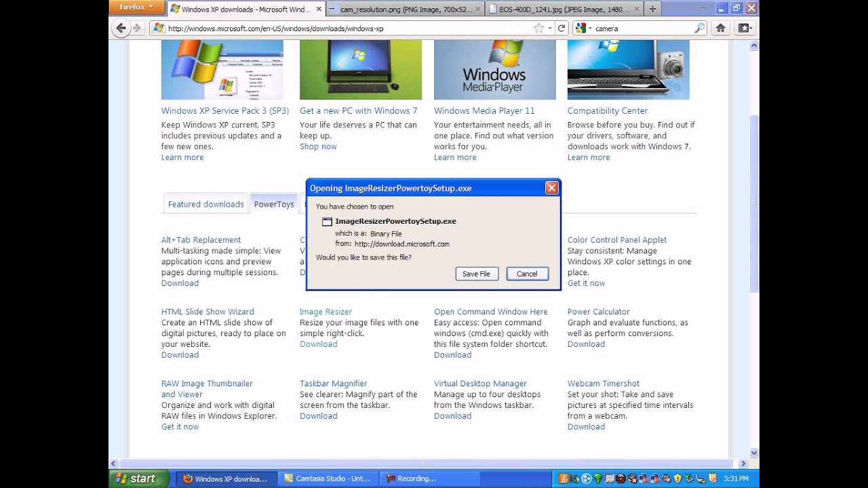Click the page scrollbar down arrow

754,453
